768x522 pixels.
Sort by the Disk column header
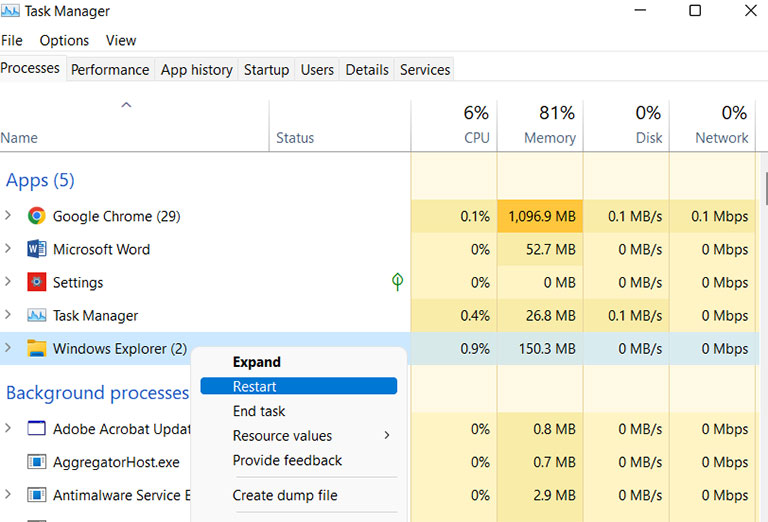point(626,126)
